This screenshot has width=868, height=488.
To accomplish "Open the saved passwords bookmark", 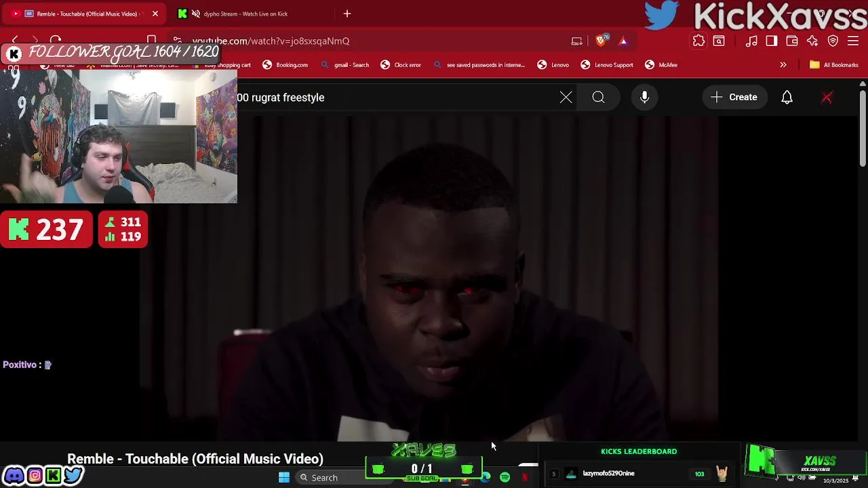I will (479, 65).
